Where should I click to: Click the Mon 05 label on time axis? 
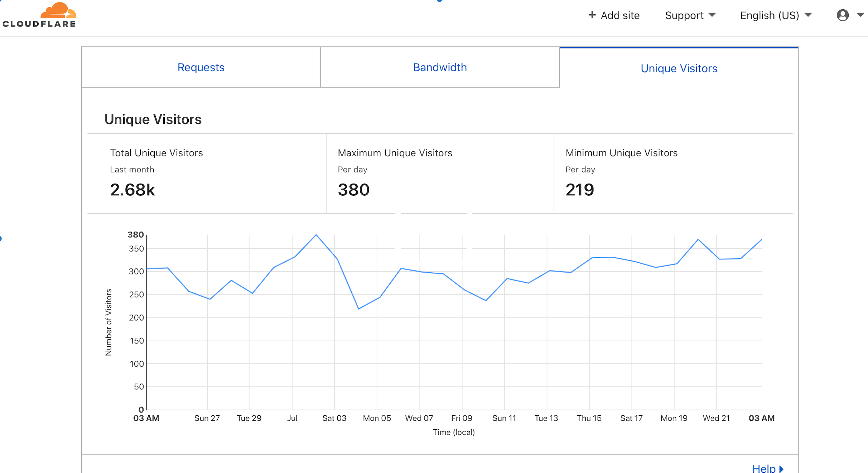coord(377,418)
